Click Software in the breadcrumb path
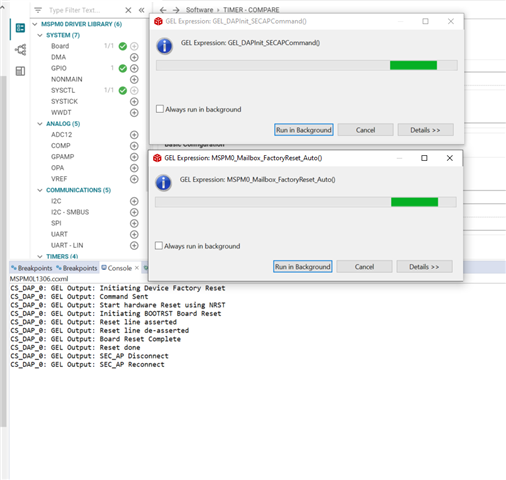 (199, 10)
